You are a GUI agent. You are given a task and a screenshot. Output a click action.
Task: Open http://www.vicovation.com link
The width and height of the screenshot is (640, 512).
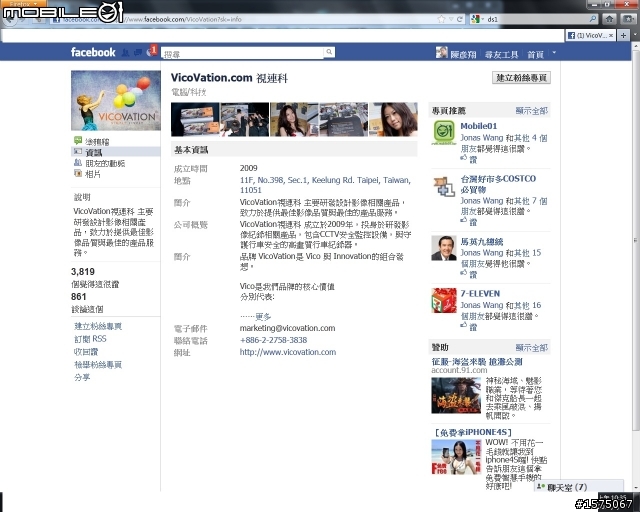tap(288, 352)
